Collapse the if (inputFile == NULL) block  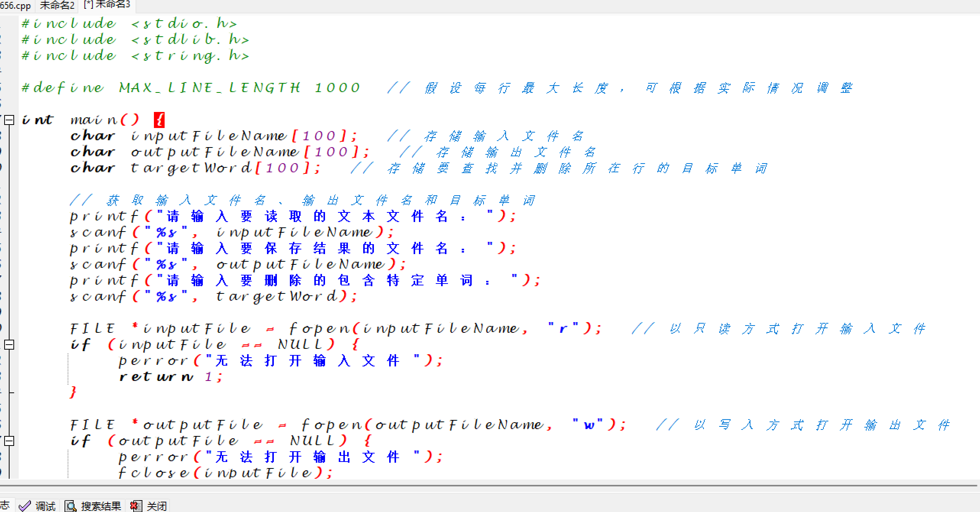(x=9, y=345)
